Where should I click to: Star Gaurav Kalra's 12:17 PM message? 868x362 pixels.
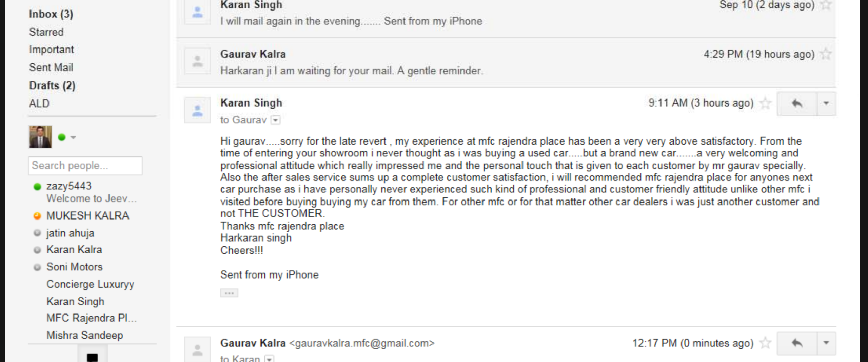coord(765,343)
